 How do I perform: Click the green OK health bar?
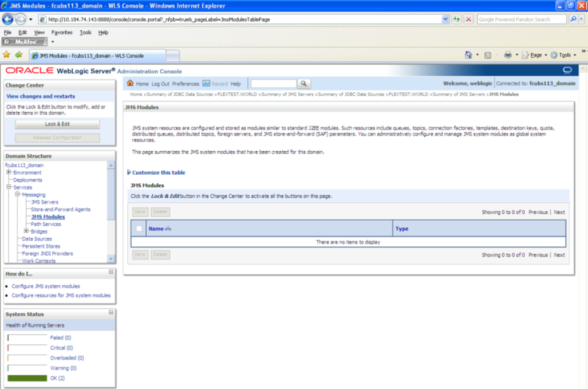(27, 378)
